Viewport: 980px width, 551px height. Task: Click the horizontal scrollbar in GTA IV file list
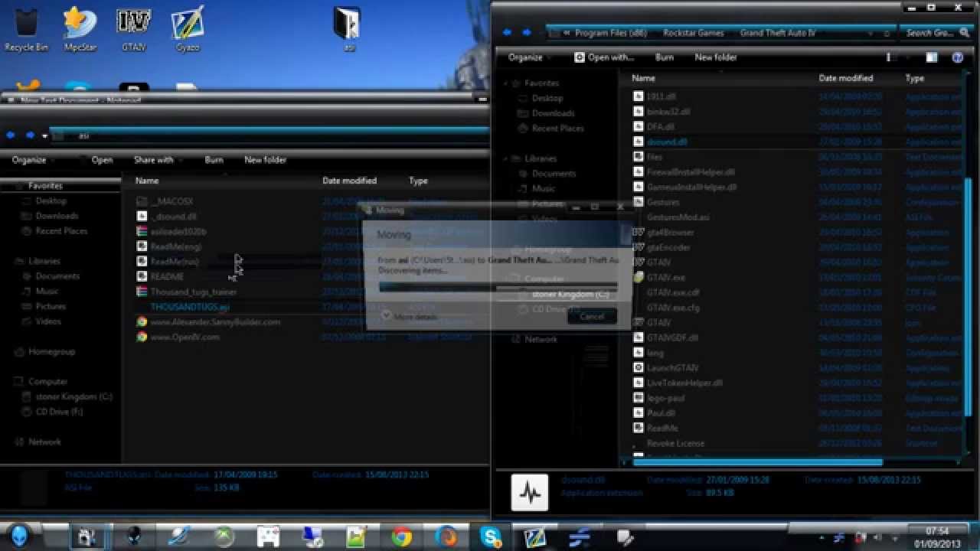757,461
